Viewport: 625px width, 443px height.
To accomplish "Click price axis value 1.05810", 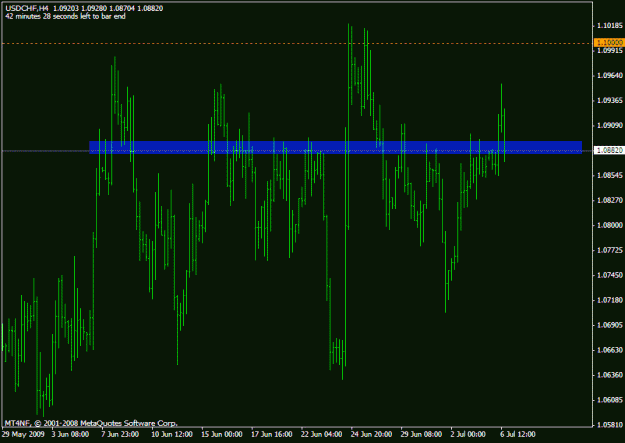I will [x=609, y=425].
